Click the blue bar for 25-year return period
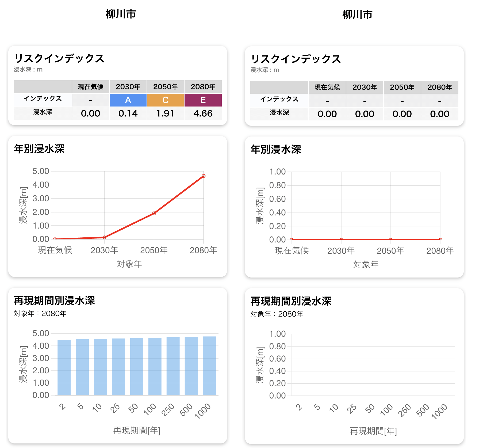Viewport: 483px width, 448px height. pyautogui.click(x=118, y=367)
